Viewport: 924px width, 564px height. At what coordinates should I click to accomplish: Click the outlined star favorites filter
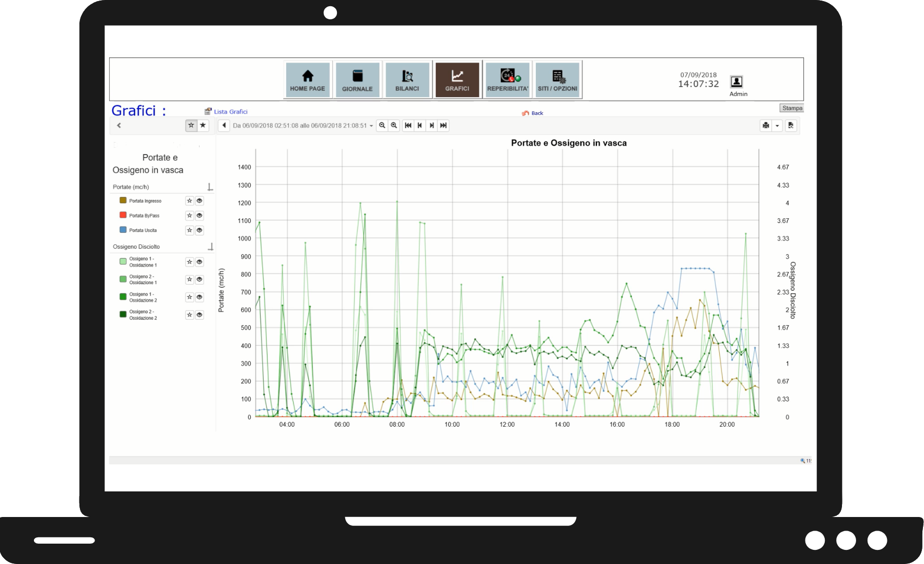[191, 125]
